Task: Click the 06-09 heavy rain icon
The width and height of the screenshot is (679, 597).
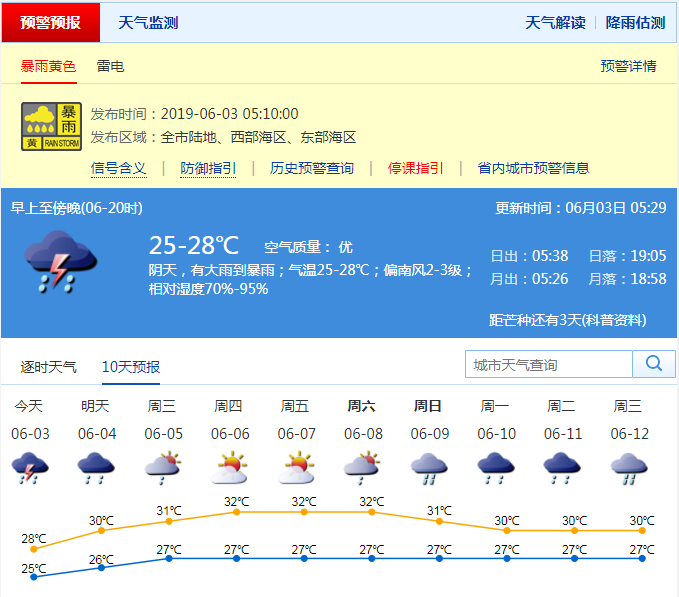Action: (x=429, y=466)
